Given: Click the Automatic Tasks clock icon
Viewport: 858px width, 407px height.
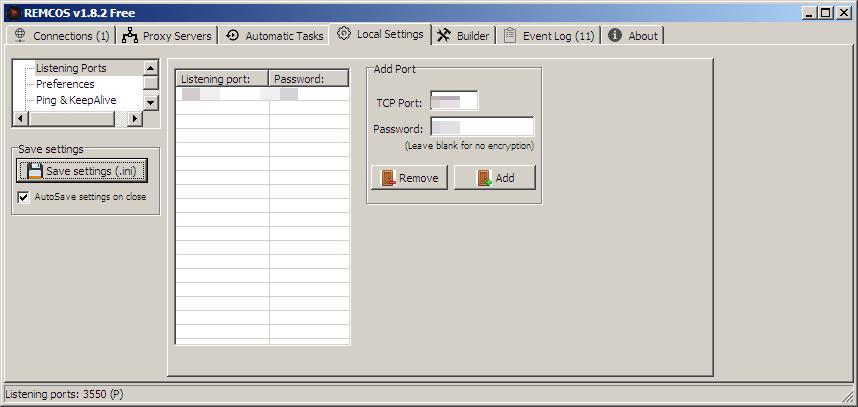Looking at the screenshot, I should 233,35.
